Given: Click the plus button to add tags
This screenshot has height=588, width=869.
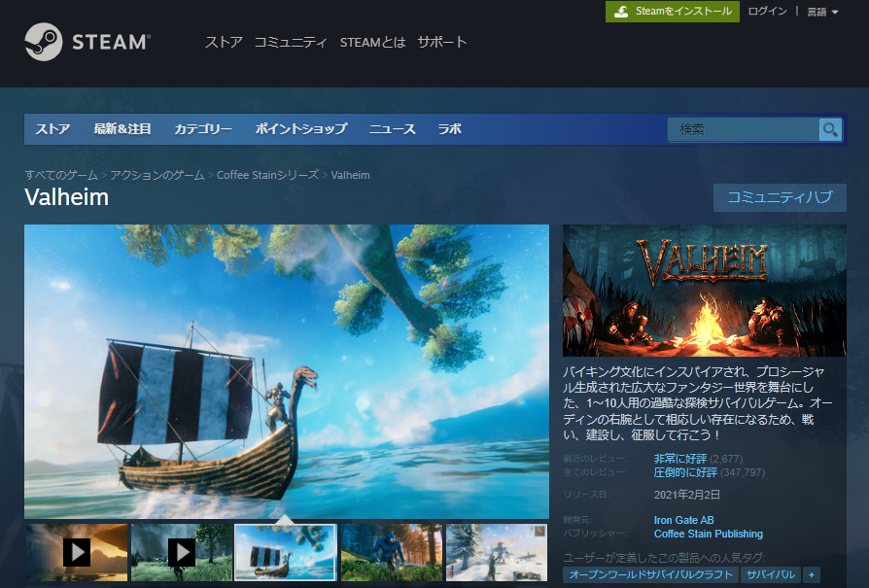Looking at the screenshot, I should pyautogui.click(x=812, y=574).
